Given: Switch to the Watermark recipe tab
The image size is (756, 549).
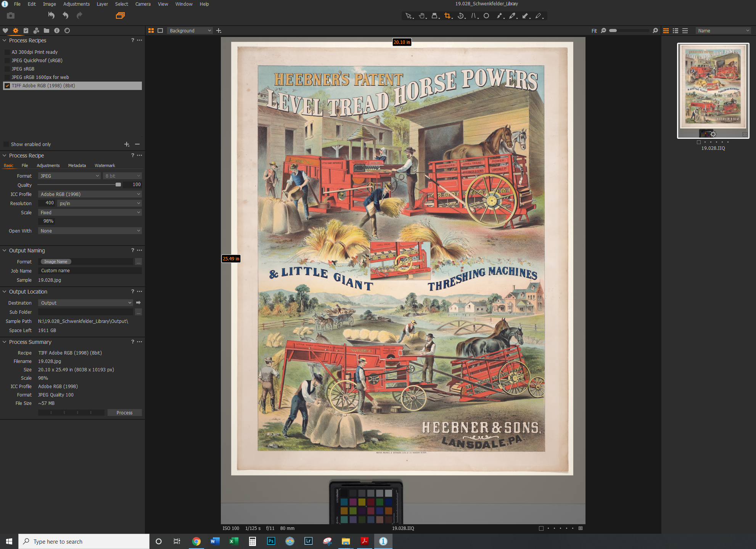Looking at the screenshot, I should 105,165.
